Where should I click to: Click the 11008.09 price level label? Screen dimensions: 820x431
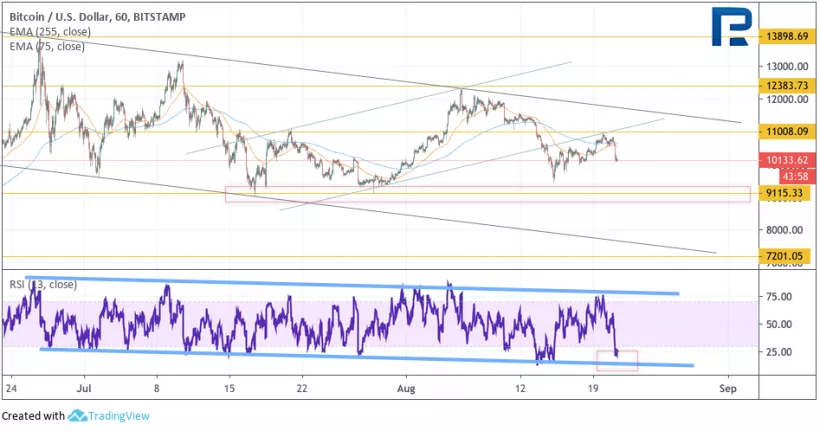click(786, 131)
